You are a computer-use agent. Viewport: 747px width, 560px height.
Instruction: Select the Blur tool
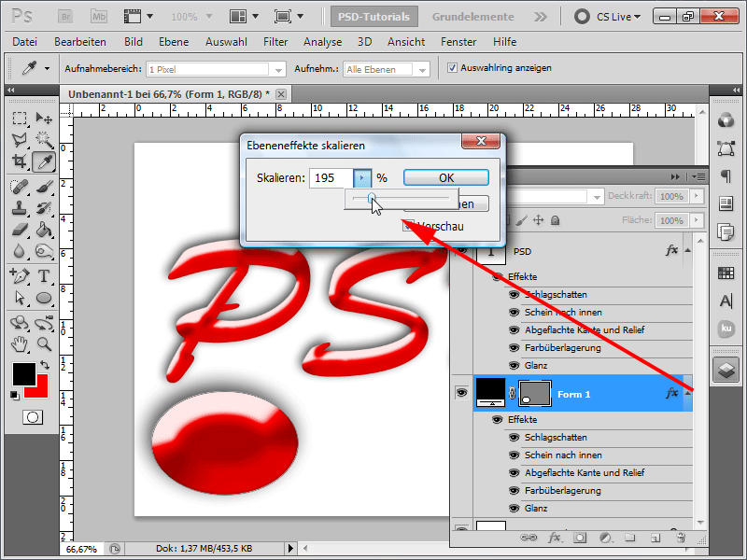coord(19,251)
